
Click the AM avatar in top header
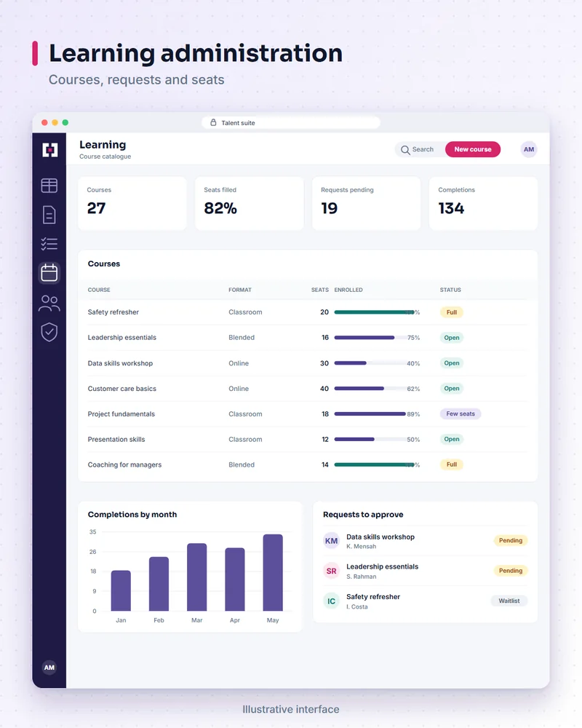(529, 149)
